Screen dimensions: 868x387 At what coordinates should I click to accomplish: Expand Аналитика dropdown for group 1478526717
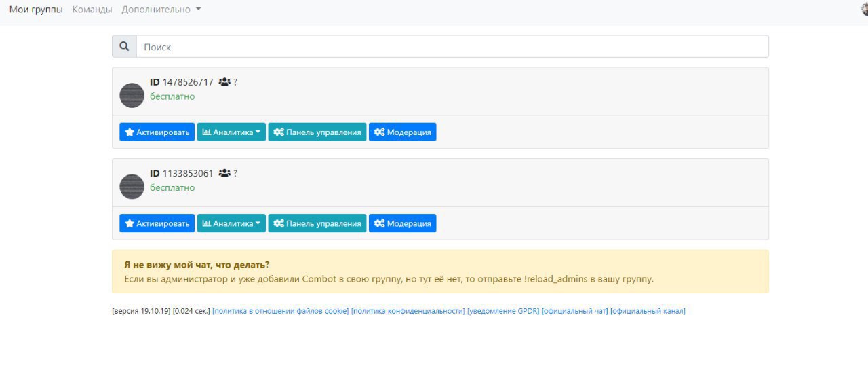[x=231, y=132]
